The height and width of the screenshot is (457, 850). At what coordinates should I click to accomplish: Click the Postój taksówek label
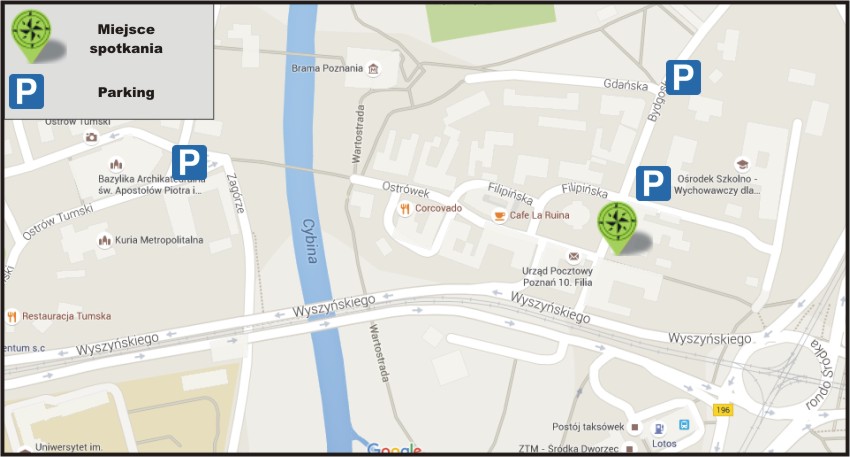(x=588, y=427)
